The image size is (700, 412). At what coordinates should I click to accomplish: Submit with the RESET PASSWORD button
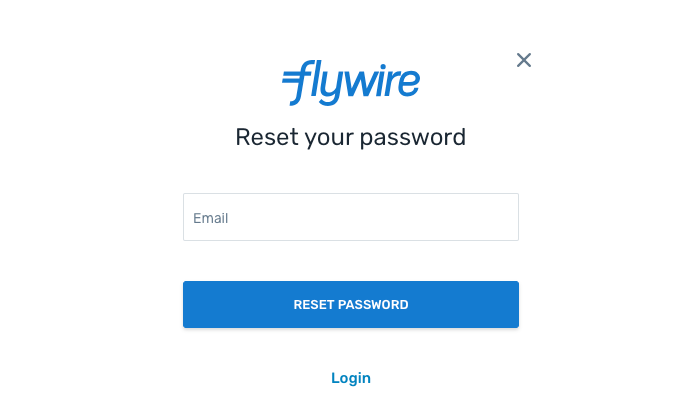[351, 304]
